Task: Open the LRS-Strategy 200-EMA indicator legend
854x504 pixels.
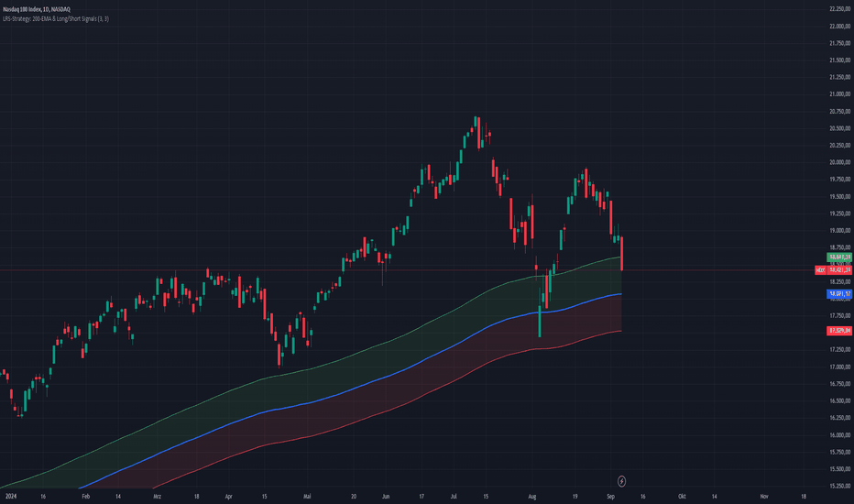Action: pos(56,18)
